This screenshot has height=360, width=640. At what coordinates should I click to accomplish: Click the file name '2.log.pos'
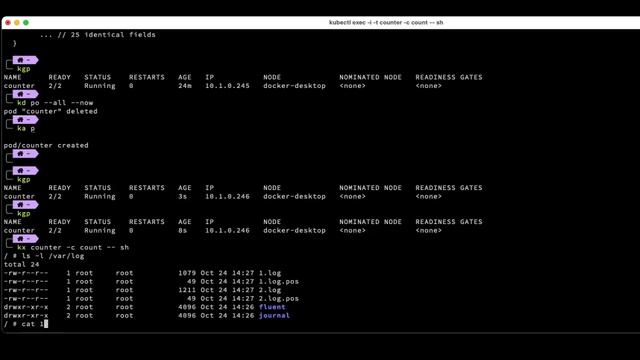point(279,298)
